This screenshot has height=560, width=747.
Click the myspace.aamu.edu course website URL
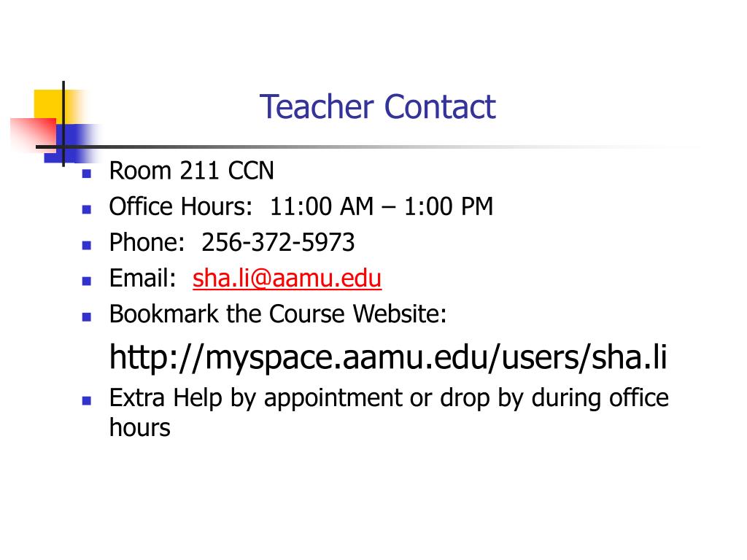[x=388, y=357]
